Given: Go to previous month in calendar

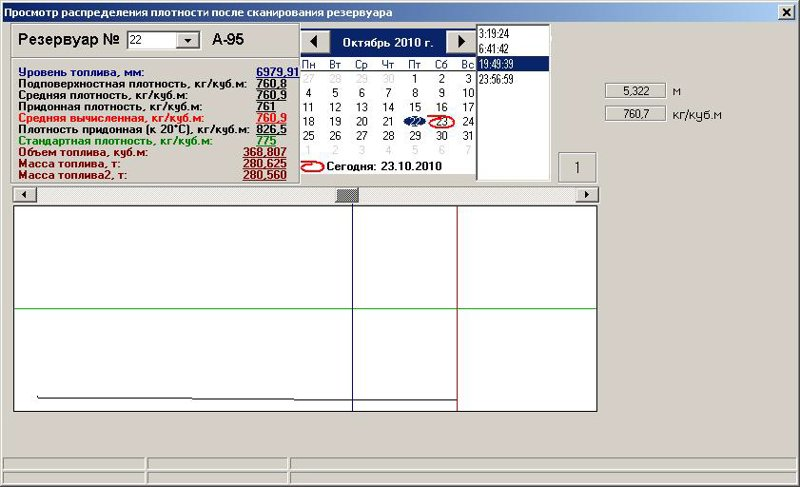Looking at the screenshot, I should pos(315,42).
